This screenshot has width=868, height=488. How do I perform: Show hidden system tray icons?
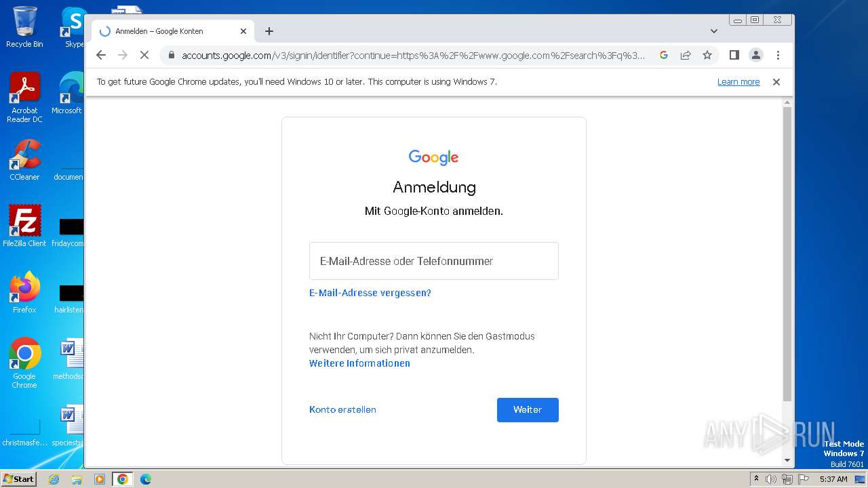pos(756,479)
